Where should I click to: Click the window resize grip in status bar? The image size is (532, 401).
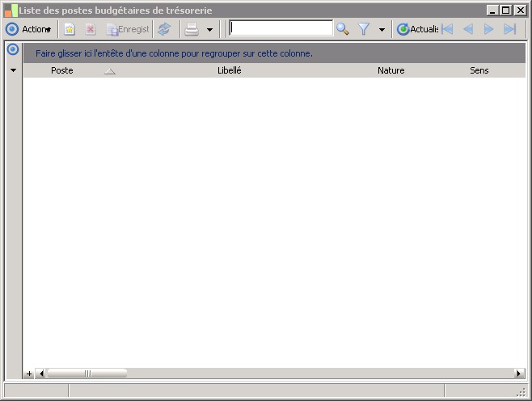[521, 393]
